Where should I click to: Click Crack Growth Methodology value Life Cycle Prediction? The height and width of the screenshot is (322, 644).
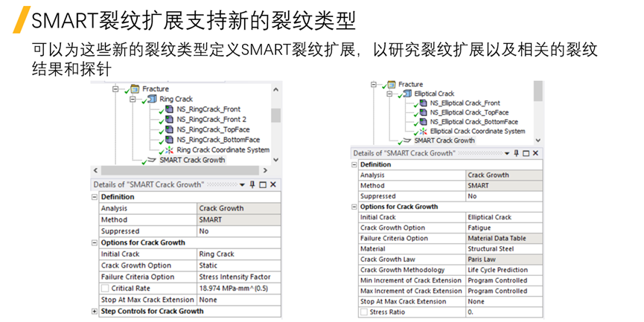[504, 270]
